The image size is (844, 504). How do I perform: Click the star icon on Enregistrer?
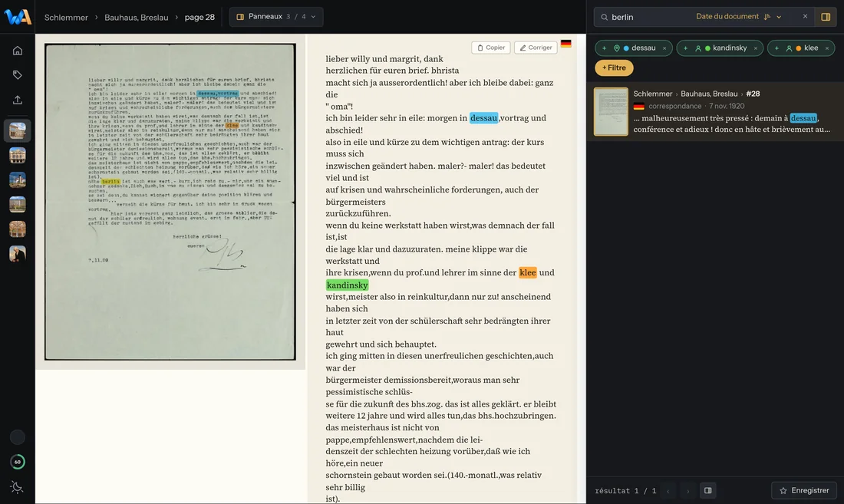(783, 490)
